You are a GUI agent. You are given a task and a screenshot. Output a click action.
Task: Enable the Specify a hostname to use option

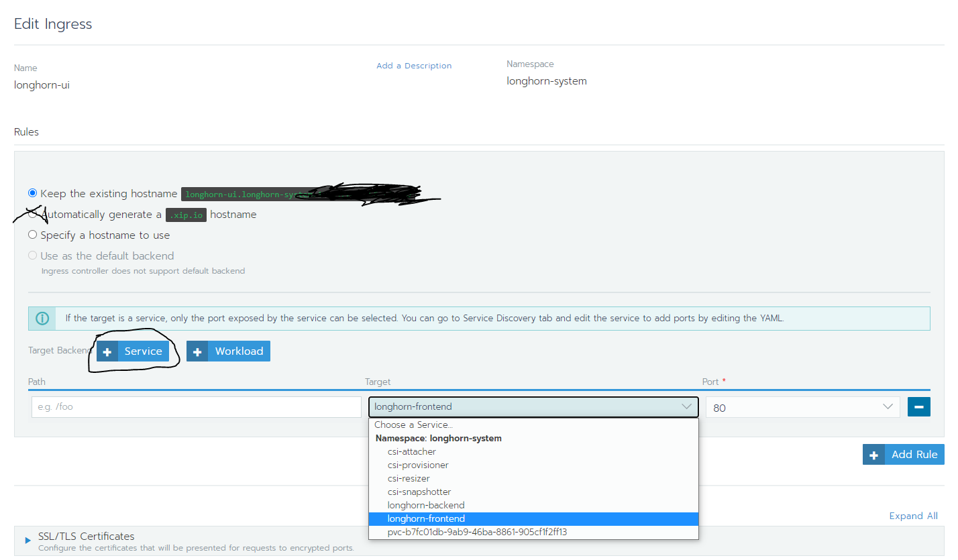32,235
